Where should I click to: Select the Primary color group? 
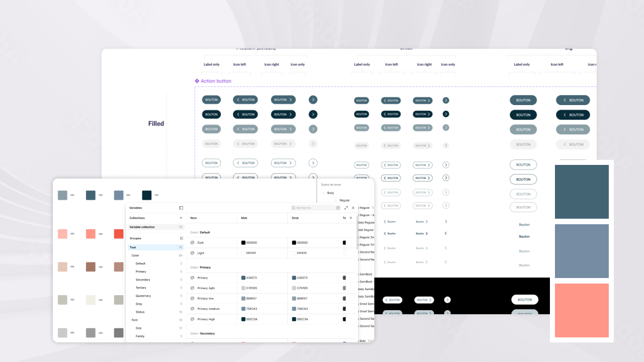coord(141,271)
